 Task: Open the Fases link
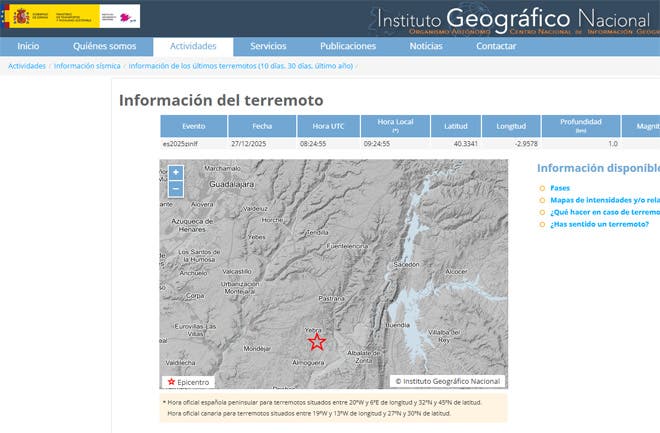pos(560,188)
